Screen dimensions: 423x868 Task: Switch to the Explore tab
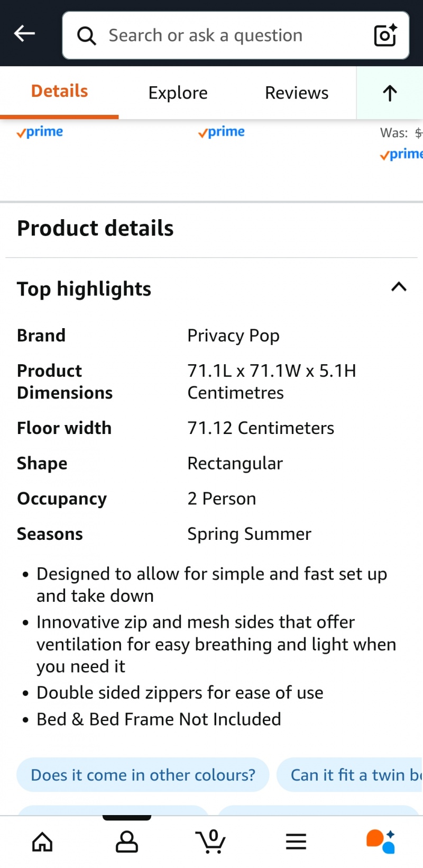pyautogui.click(x=178, y=93)
